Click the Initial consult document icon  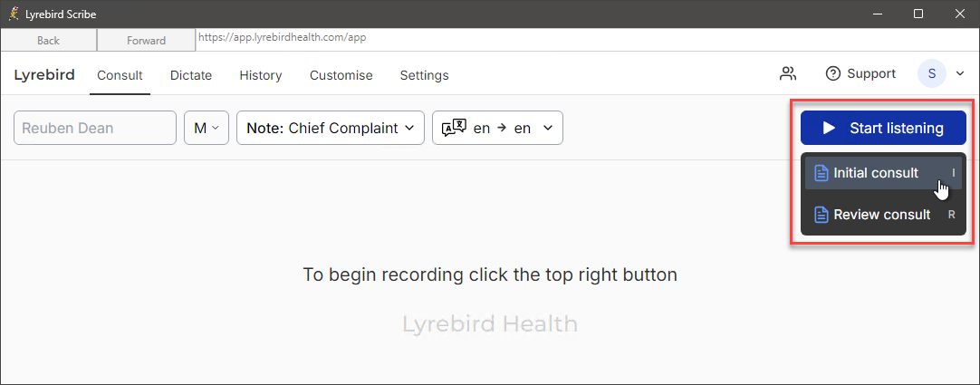[x=821, y=173]
